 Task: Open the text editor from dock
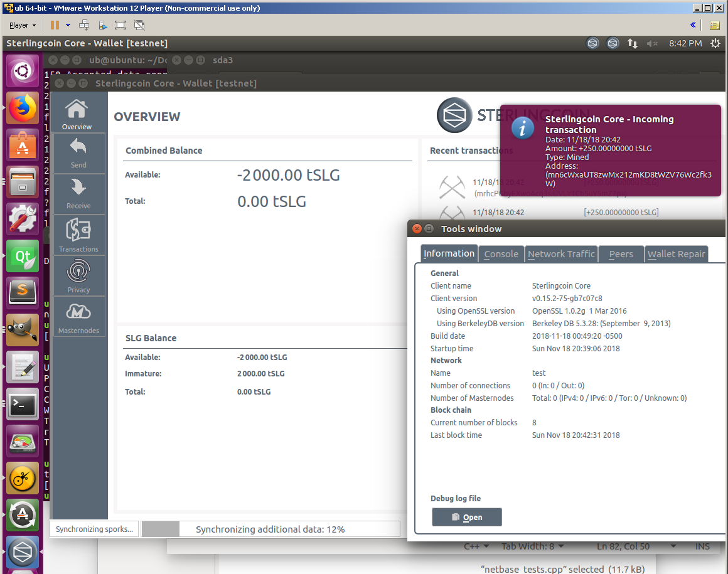[x=23, y=367]
